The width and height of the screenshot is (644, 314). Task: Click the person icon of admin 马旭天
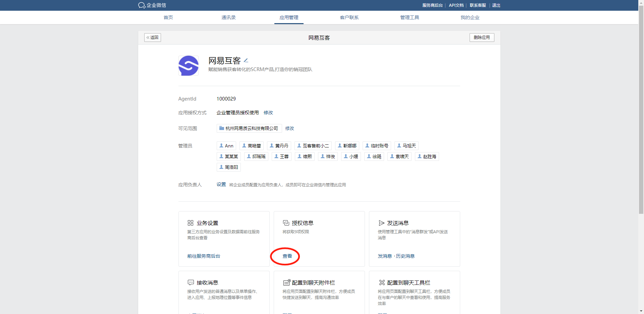(x=399, y=146)
